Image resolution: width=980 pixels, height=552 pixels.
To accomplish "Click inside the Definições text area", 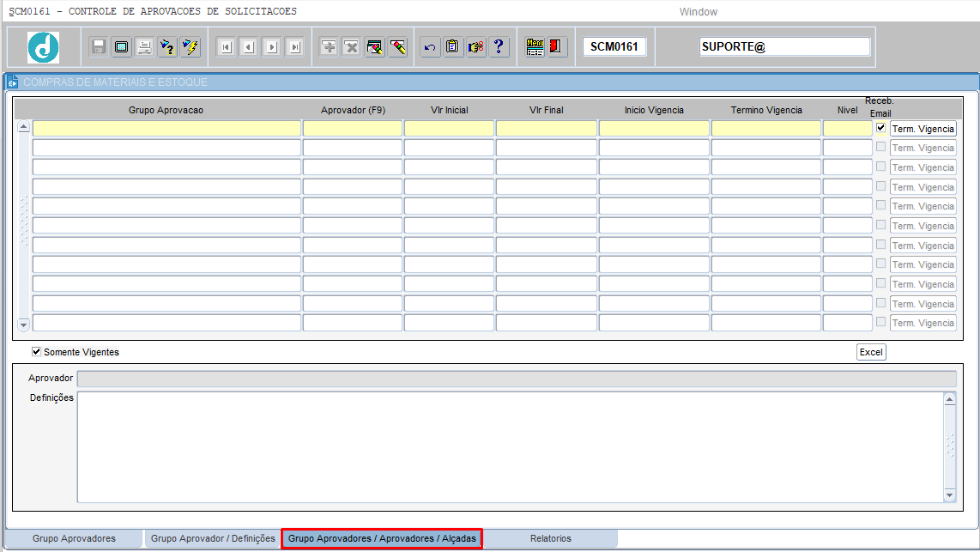I will coord(510,447).
